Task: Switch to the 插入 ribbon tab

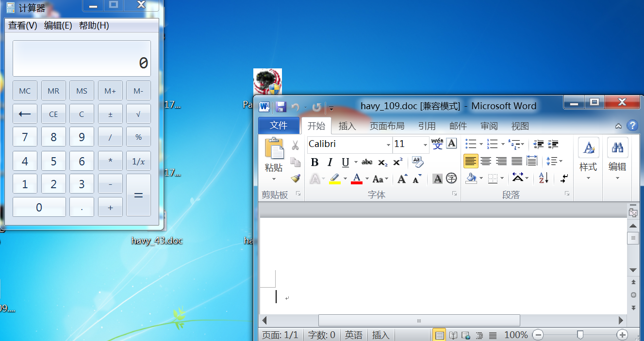Action: (347, 126)
